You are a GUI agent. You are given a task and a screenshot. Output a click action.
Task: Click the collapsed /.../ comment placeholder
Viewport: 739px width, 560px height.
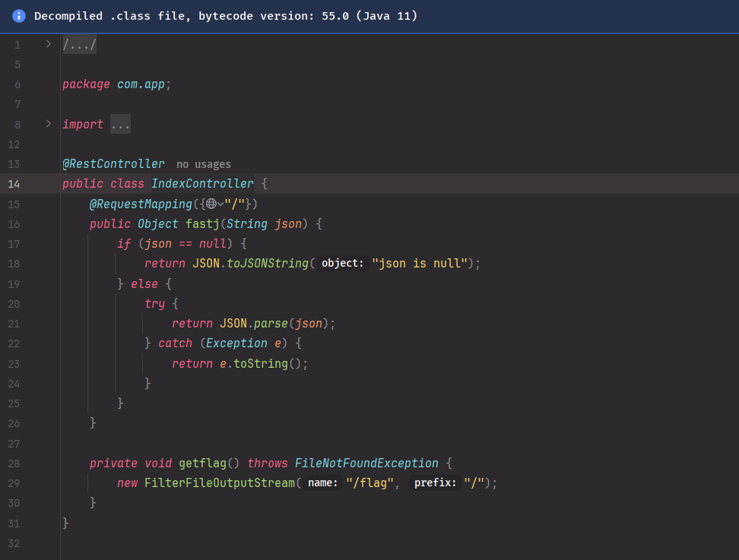[79, 45]
